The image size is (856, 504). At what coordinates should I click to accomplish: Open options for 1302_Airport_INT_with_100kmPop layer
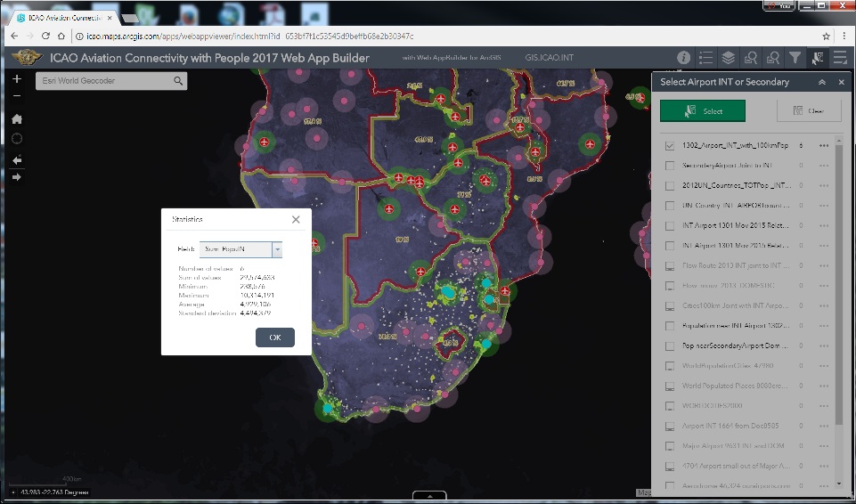point(824,146)
